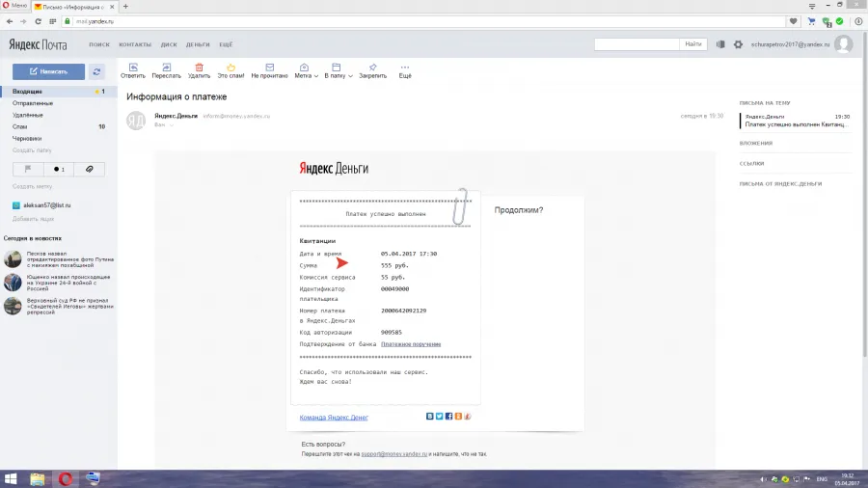Open the Команда Яндекс.Денег link
Screen dimensions: 868x488
(x=334, y=418)
